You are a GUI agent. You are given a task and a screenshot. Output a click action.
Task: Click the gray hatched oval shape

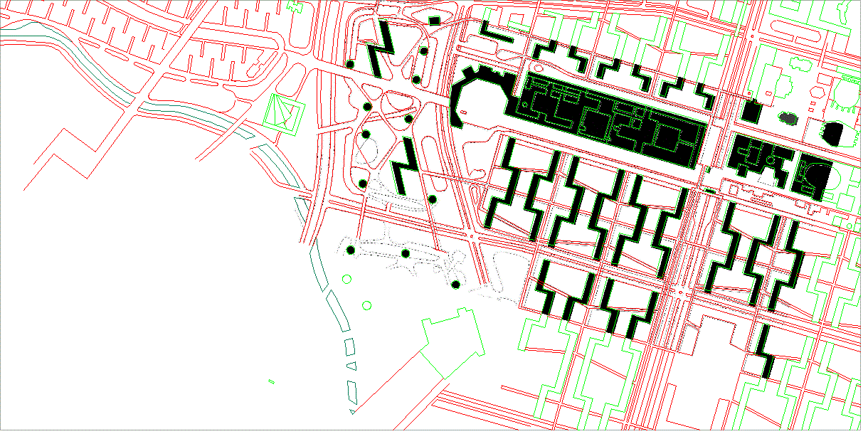pos(788,117)
